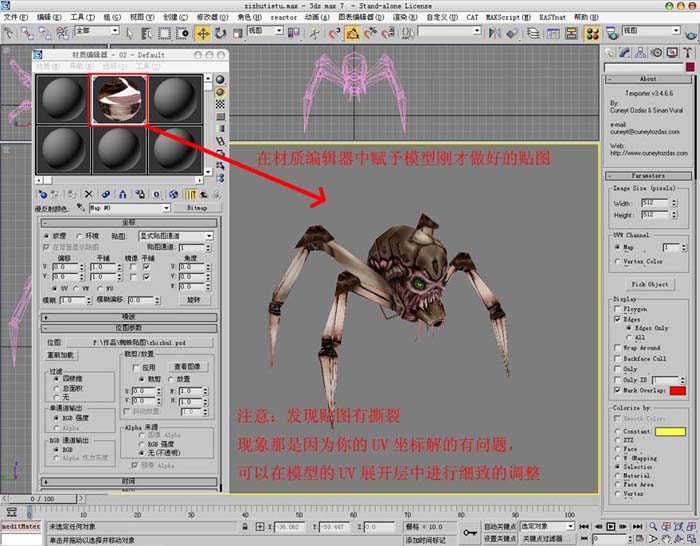Select the Alpha mono channel output radio
The width and height of the screenshot is (700, 546).
56,429
